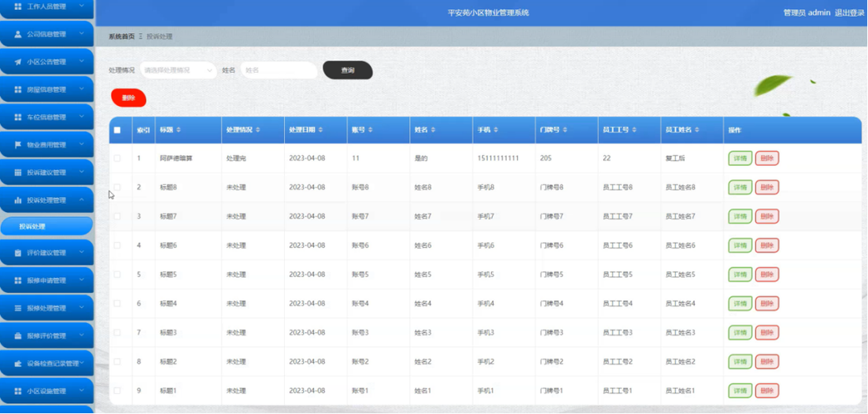Image resolution: width=868 pixels, height=414 pixels.
Task: Click the 管理员 admin label in header
Action: pos(807,12)
